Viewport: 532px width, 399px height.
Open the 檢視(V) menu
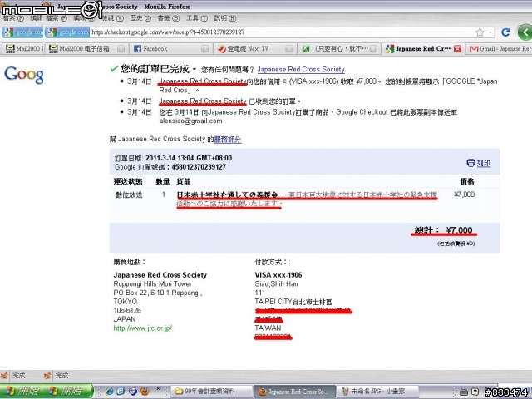(x=113, y=18)
